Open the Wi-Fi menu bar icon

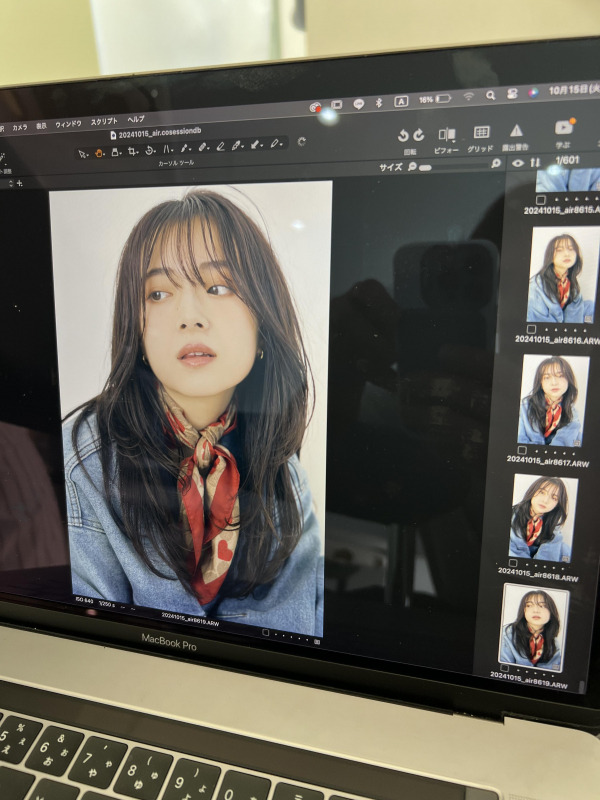tap(468, 96)
